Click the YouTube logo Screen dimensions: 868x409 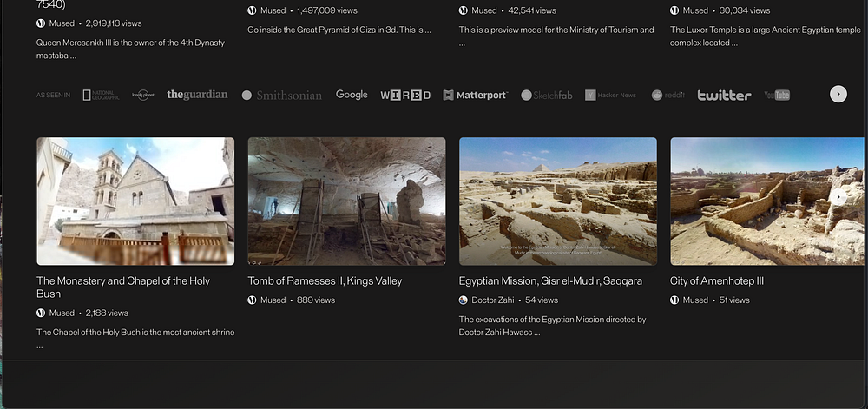point(777,96)
